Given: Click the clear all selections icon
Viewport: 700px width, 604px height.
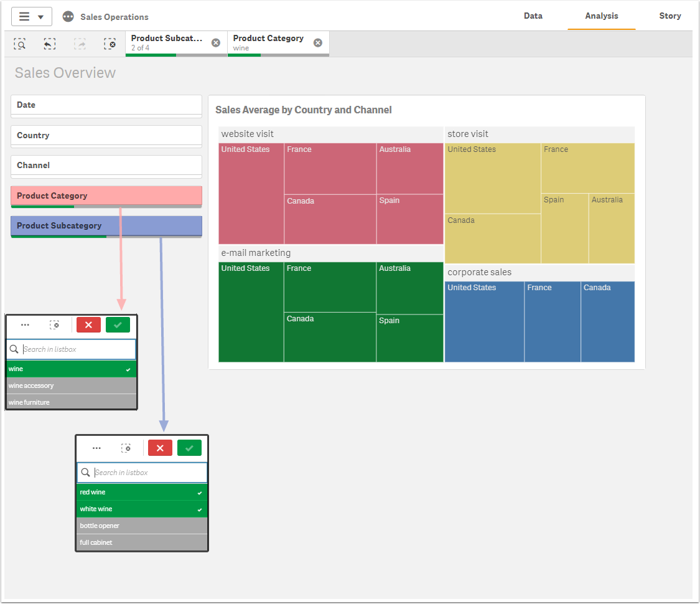Looking at the screenshot, I should tap(110, 44).
